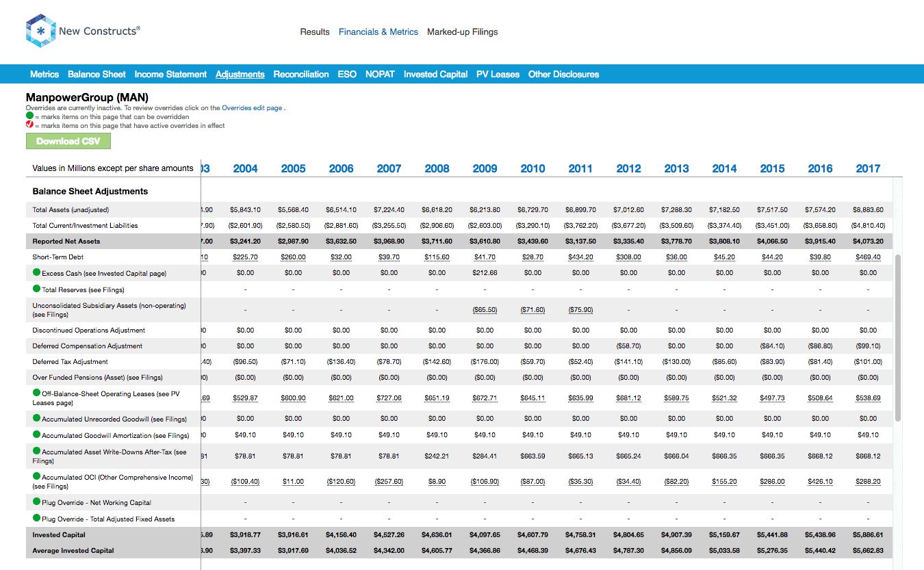Click the 2004 Short-Term Debt value $225.70
924x570 pixels.
(245, 257)
